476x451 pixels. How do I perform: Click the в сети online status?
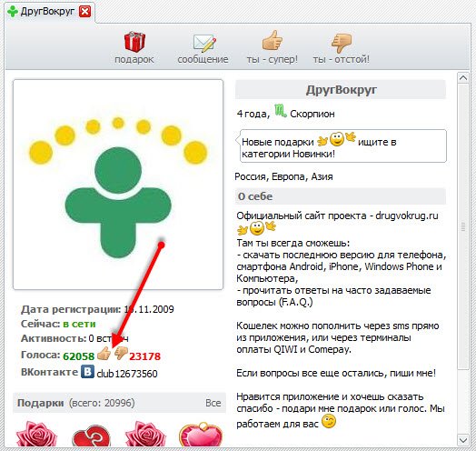tap(79, 324)
